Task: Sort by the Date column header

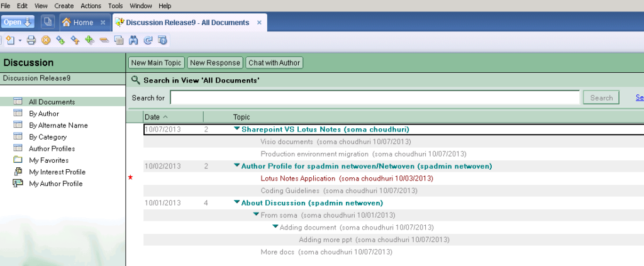Action: [x=173, y=117]
